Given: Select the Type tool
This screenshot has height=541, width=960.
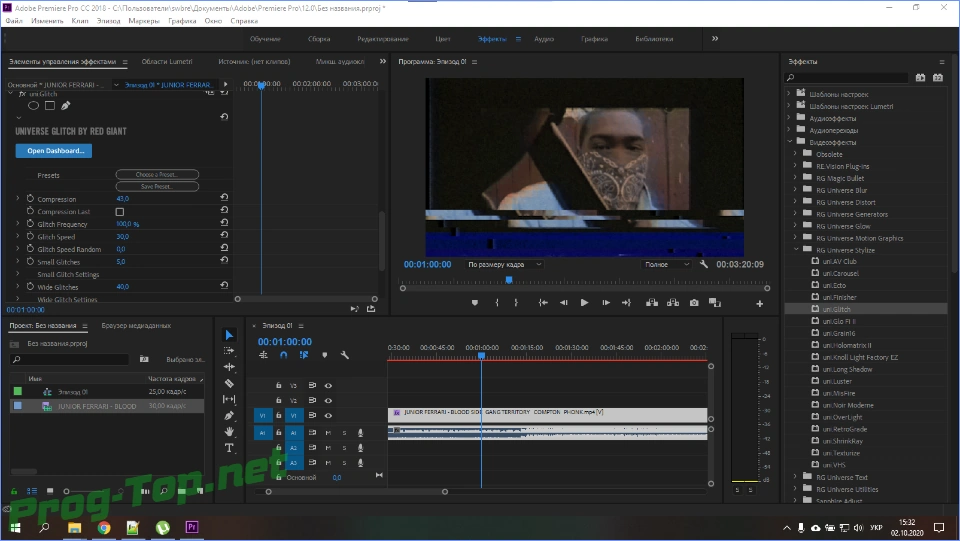Looking at the screenshot, I should point(229,448).
